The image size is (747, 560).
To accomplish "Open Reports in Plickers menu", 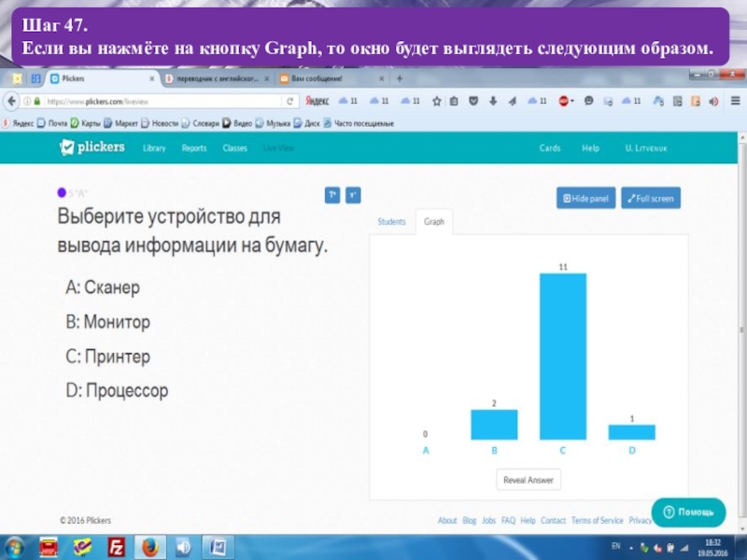I will point(194,148).
